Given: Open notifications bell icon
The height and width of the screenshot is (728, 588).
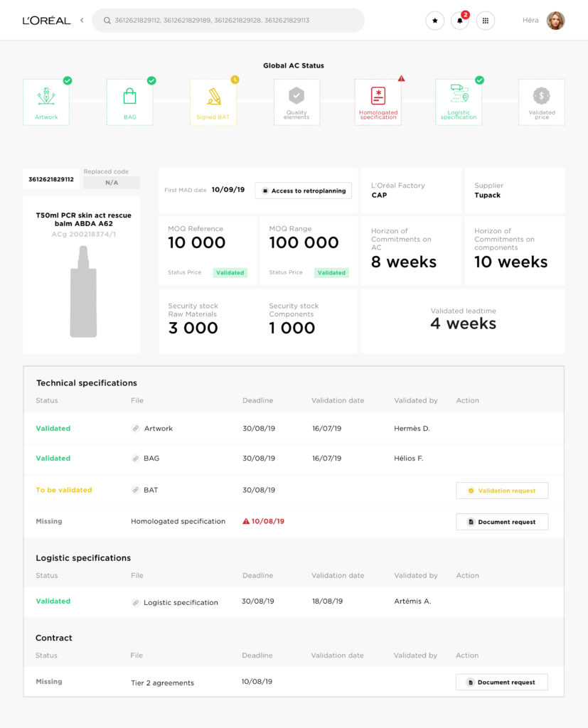Looking at the screenshot, I should point(460,21).
